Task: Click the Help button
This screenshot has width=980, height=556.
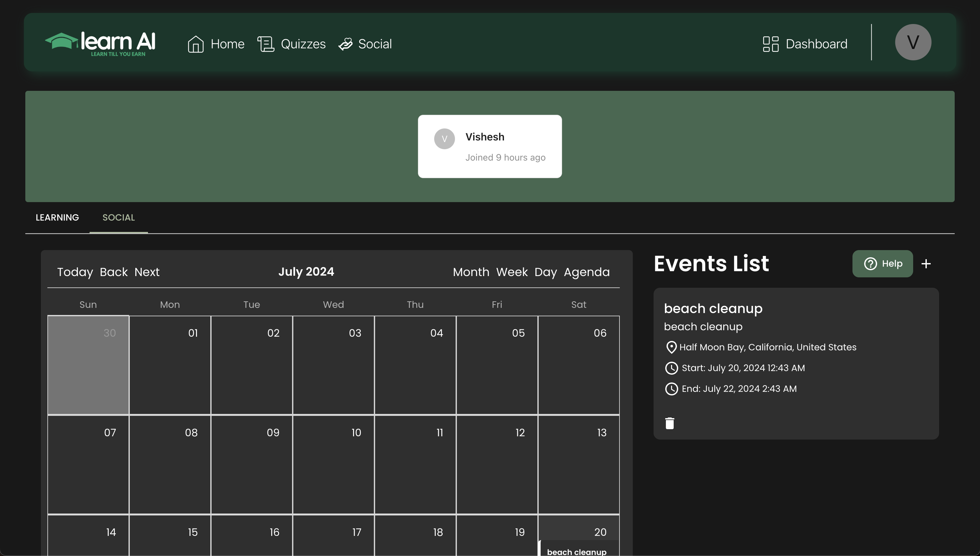Action: coord(882,263)
